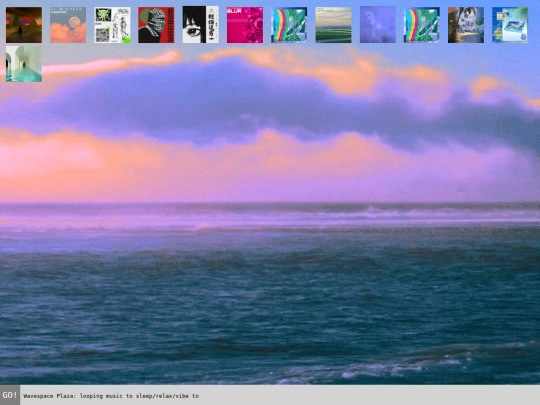The height and width of the screenshot is (405, 540).
Task: Open the pink clouds and moon album
Action: [x=68, y=25]
